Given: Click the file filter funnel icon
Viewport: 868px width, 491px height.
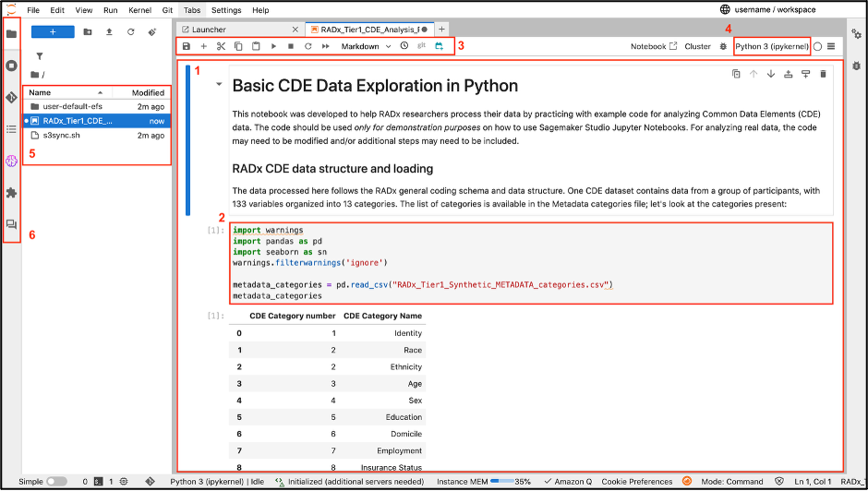Looking at the screenshot, I should coord(40,56).
